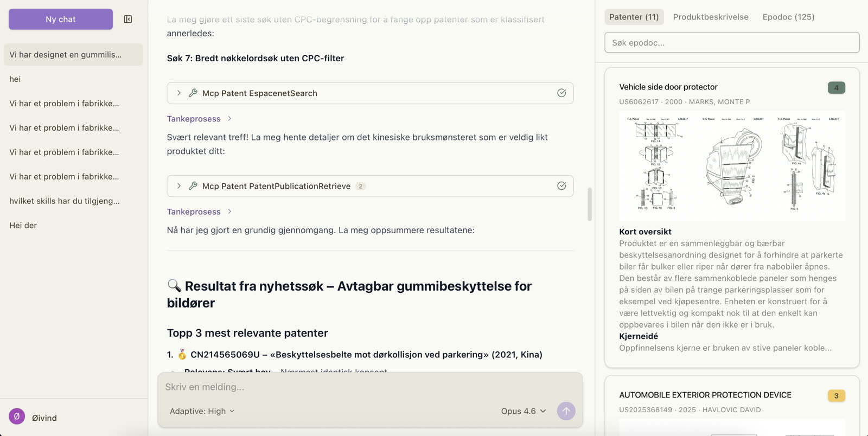Expand the PatentPublicationRetrieve tool call chevron
This screenshot has height=436, width=868.
(179, 186)
